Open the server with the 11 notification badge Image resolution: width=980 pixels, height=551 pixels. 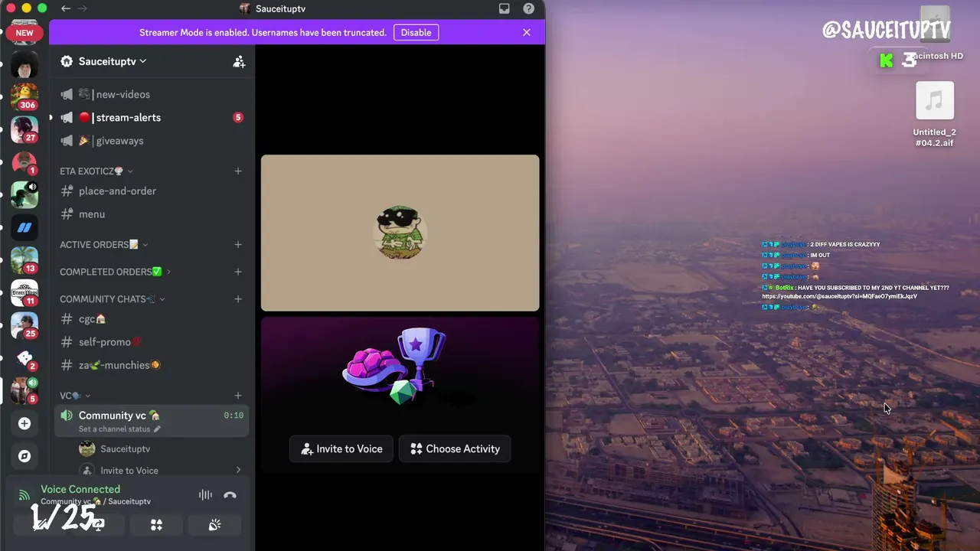pyautogui.click(x=24, y=293)
